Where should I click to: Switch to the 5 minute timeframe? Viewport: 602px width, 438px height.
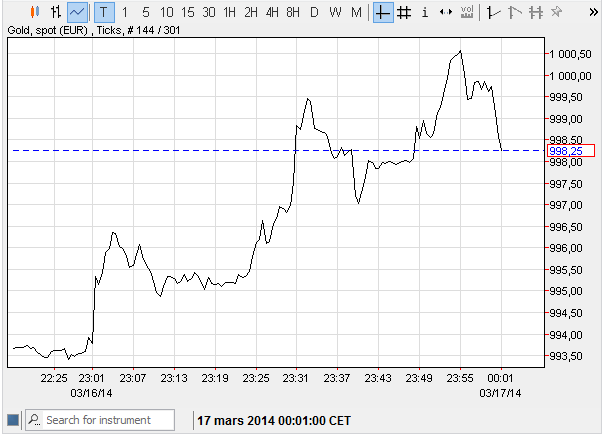click(x=146, y=12)
